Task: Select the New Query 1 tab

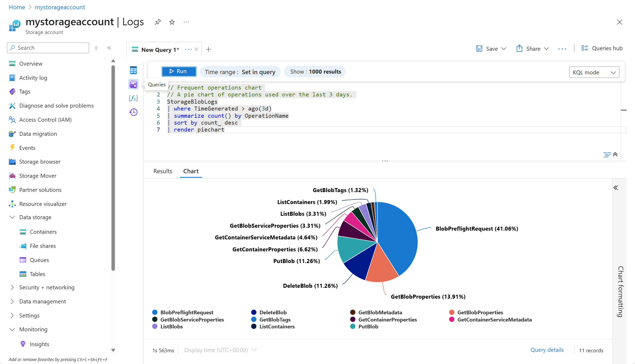Action: click(x=160, y=50)
